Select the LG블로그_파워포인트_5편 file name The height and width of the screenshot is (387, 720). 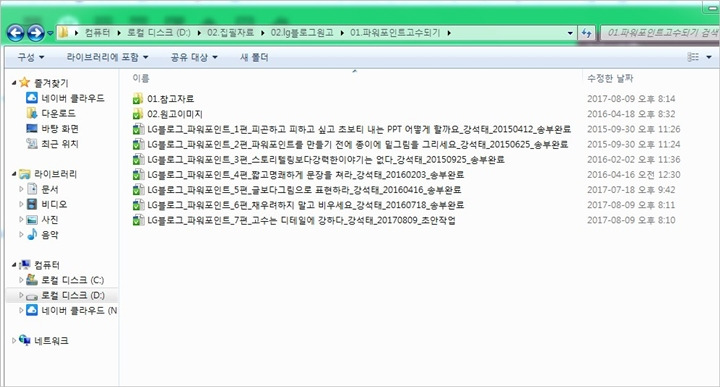click(304, 190)
